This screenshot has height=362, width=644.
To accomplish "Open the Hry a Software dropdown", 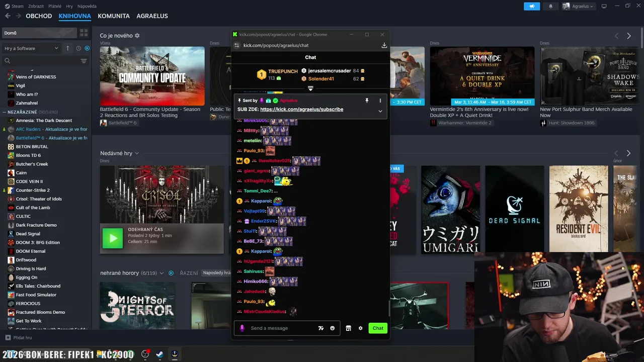I will pos(31,48).
